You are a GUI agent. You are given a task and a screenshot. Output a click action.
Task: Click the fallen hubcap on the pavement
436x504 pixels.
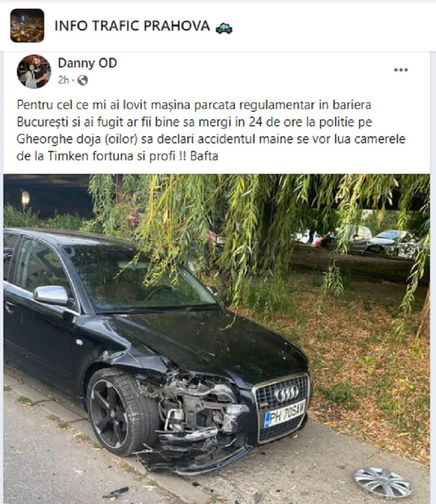(x=383, y=482)
